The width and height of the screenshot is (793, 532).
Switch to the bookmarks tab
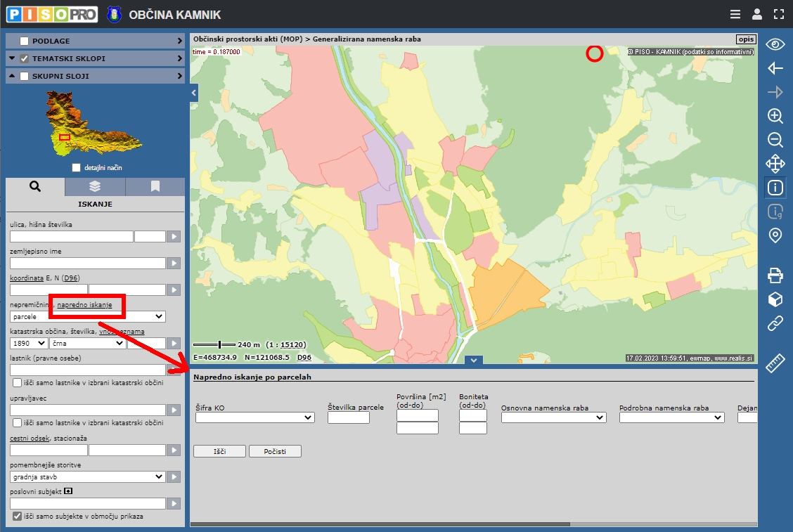[155, 187]
